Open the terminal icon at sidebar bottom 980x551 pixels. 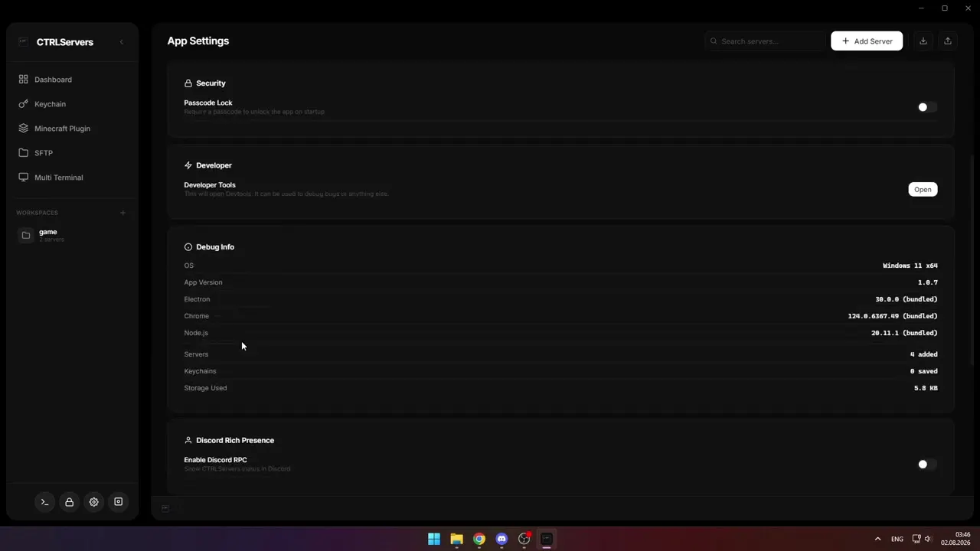[44, 502]
